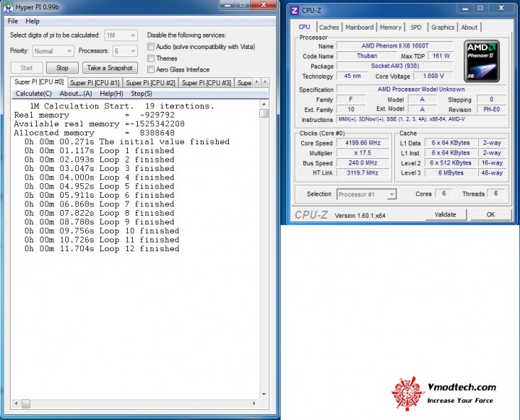This screenshot has width=520, height=420.
Task: Click the log's vertical scrollbar thumb
Action: click(264, 113)
